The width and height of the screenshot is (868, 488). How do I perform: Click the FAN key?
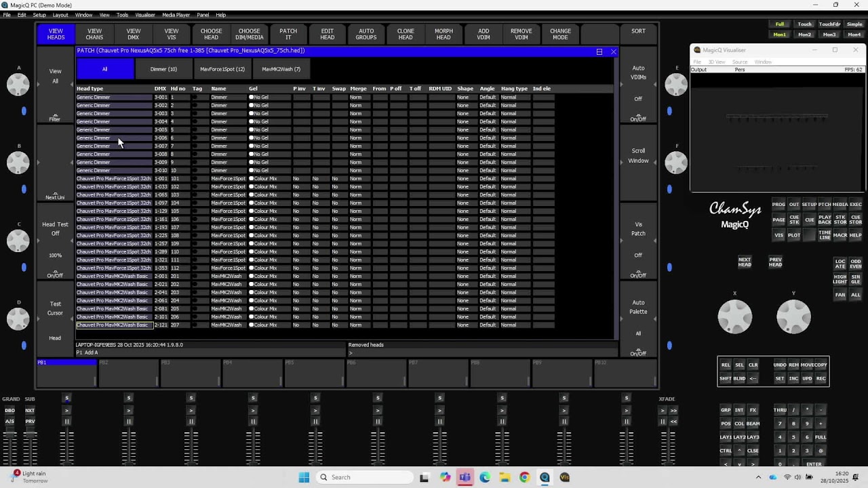(x=840, y=295)
